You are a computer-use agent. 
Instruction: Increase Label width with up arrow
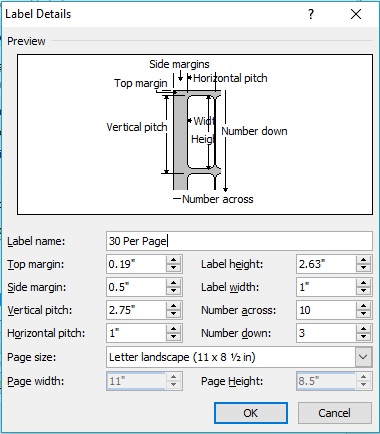364,283
